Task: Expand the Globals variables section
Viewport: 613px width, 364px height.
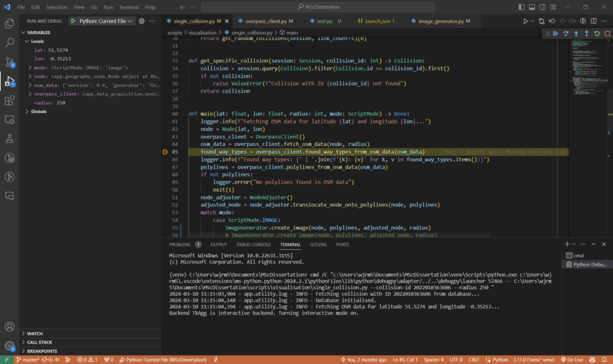Action: 26,111
